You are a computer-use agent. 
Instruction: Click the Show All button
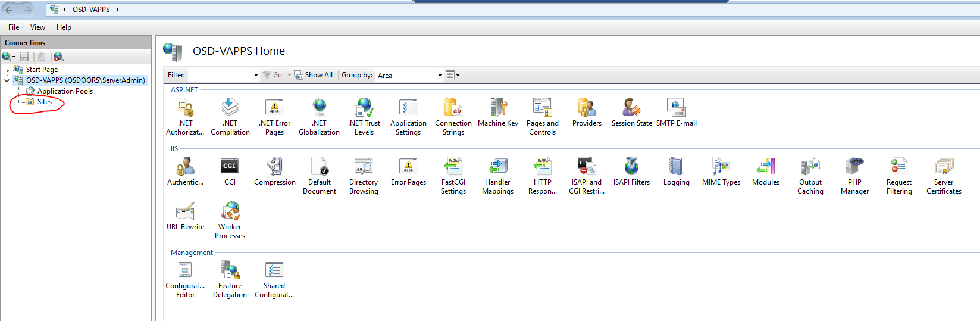pos(314,75)
